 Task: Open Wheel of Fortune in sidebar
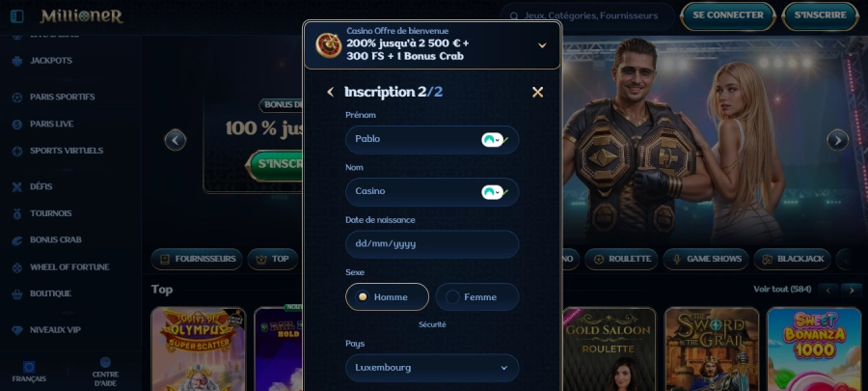(x=69, y=267)
